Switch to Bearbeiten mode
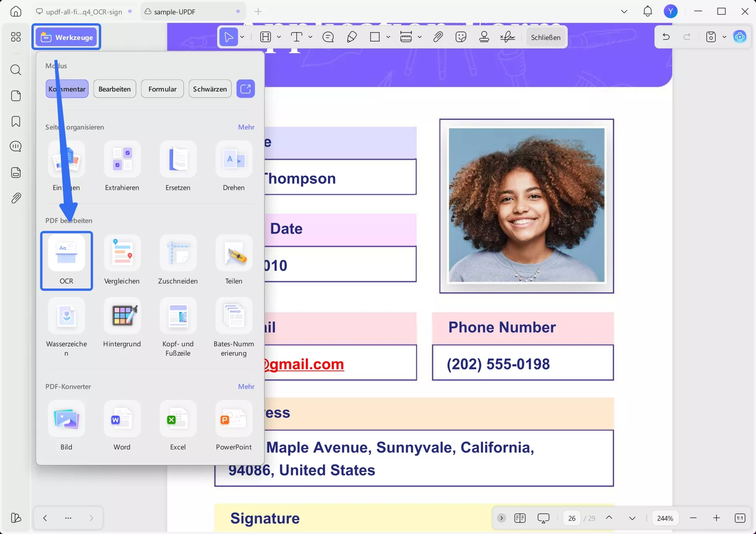The width and height of the screenshot is (756, 534). [115, 89]
